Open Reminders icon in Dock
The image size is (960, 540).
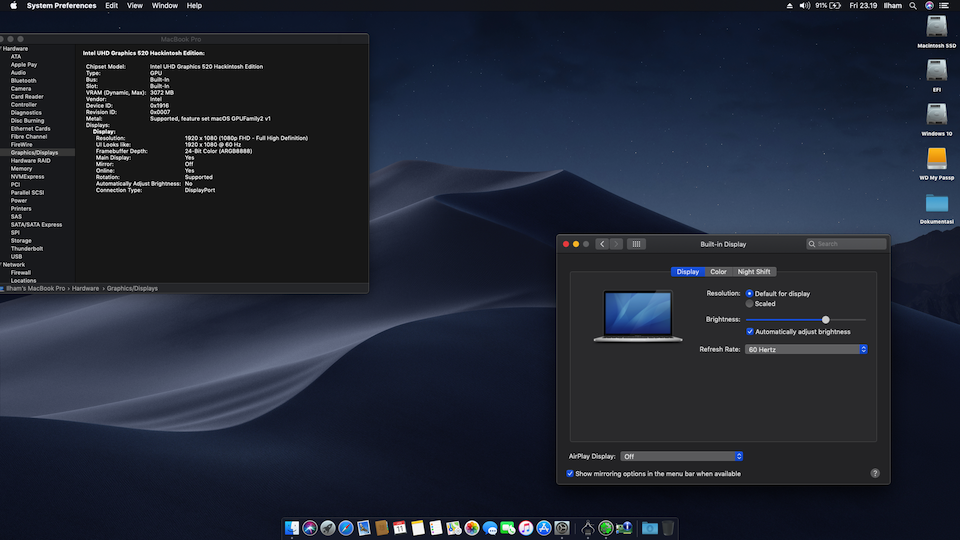pos(435,528)
